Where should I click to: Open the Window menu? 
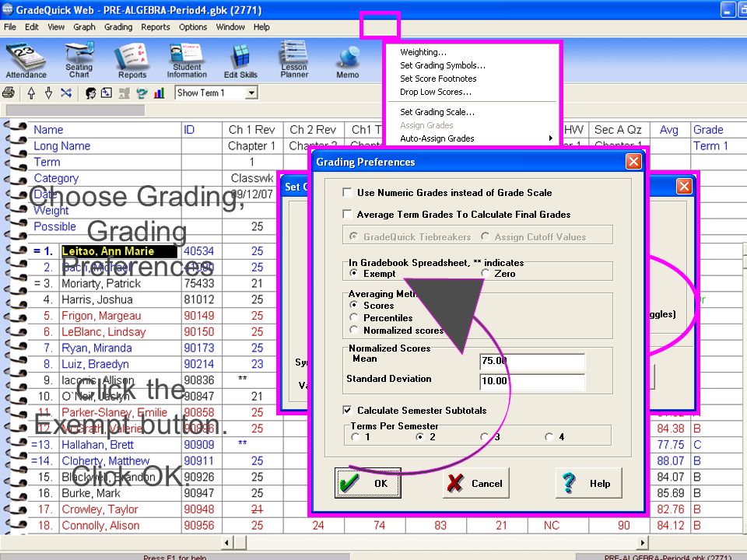tap(230, 27)
